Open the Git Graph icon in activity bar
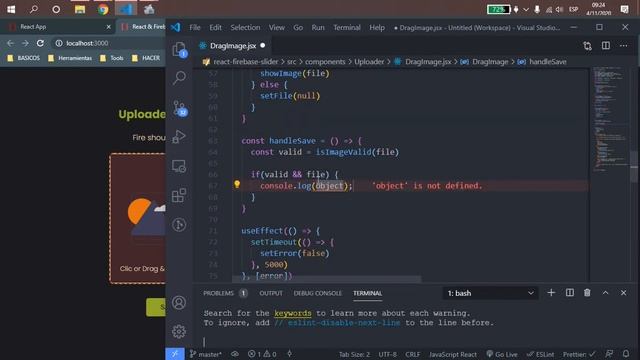The height and width of the screenshot is (360, 640). (179, 224)
